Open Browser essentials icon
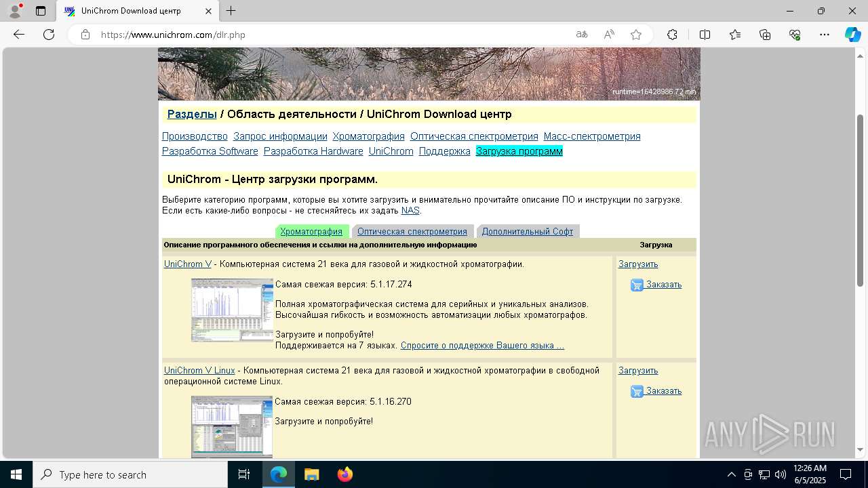This screenshot has width=868, height=488. (795, 35)
